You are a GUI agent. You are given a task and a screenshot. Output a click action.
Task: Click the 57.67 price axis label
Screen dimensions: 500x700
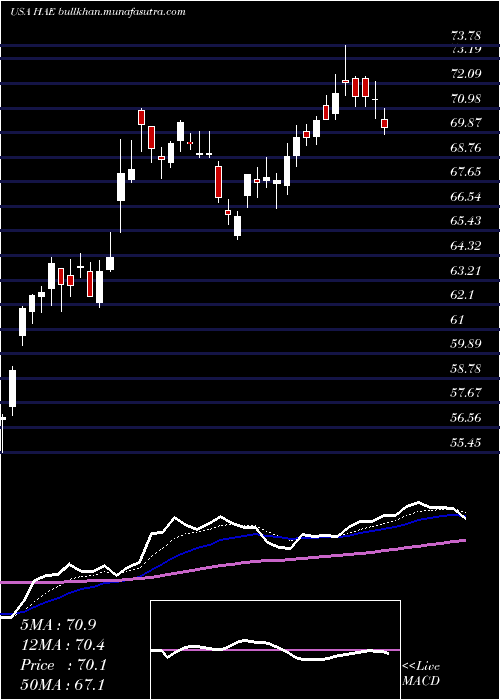pos(466,393)
